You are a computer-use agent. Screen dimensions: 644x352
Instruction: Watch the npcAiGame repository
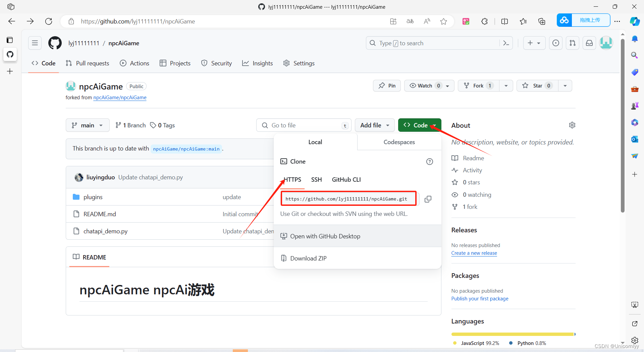pos(429,86)
